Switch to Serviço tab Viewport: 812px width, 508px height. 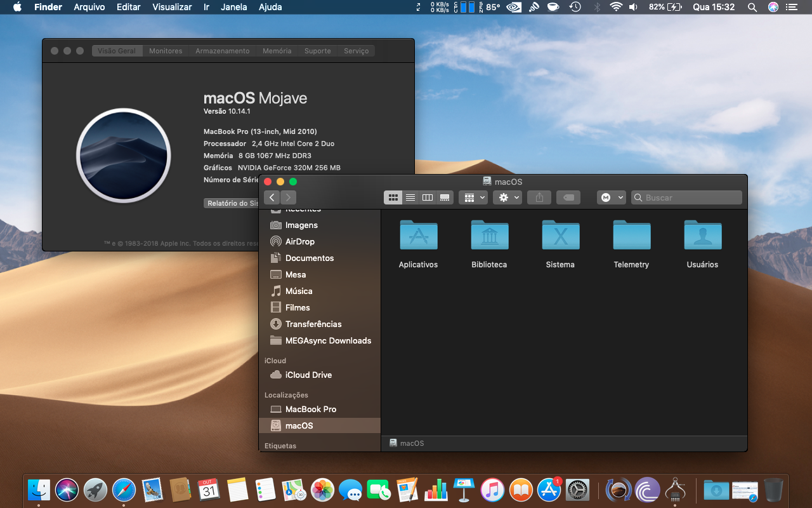point(356,51)
